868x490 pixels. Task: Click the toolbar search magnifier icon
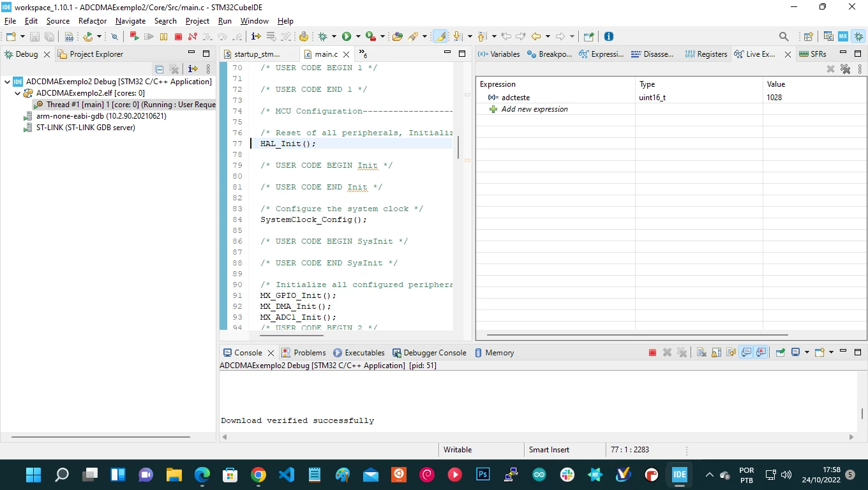784,36
